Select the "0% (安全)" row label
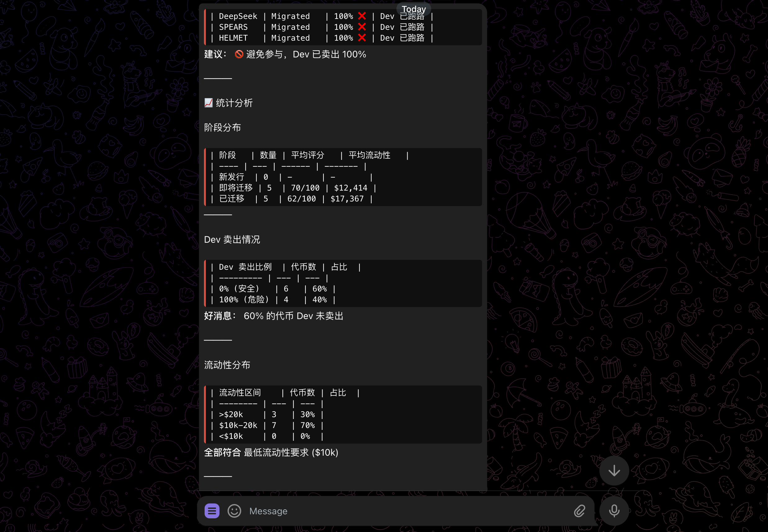768x532 pixels. 239,289
